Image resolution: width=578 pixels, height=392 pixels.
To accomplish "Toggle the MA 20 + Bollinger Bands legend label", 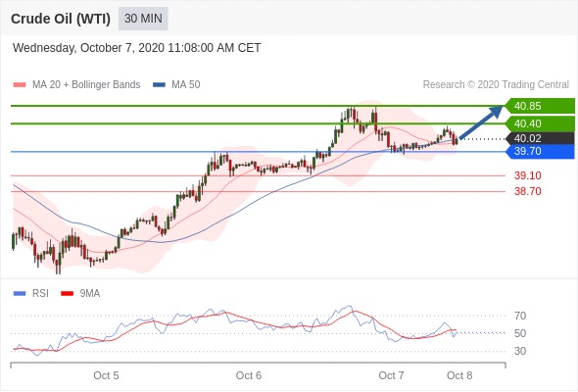I will pos(86,85).
